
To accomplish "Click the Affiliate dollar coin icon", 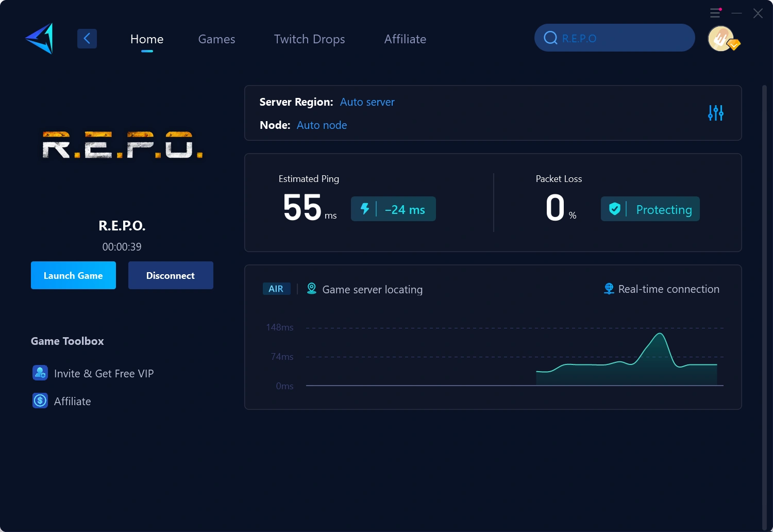I will tap(40, 401).
